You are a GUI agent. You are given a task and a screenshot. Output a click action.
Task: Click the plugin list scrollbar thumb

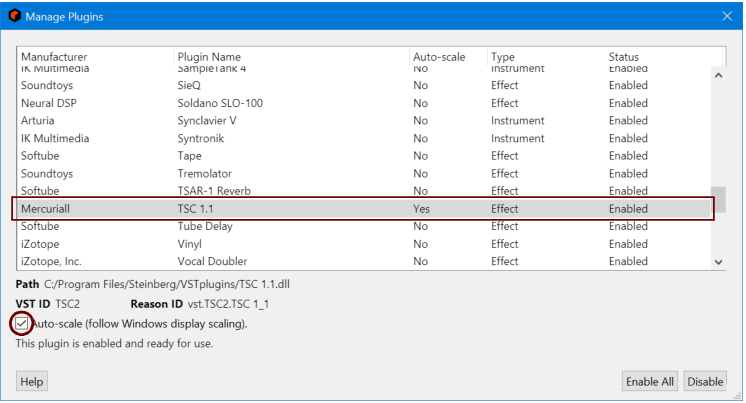click(718, 199)
